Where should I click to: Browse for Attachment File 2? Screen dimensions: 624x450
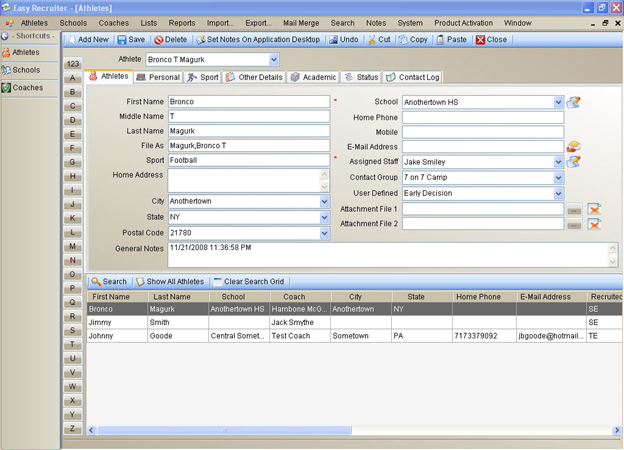(574, 225)
